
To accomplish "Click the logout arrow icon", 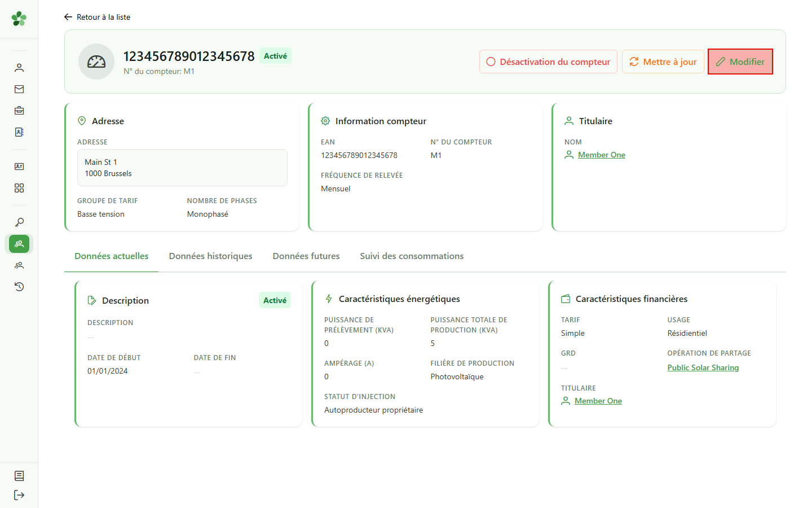I will coord(19,495).
